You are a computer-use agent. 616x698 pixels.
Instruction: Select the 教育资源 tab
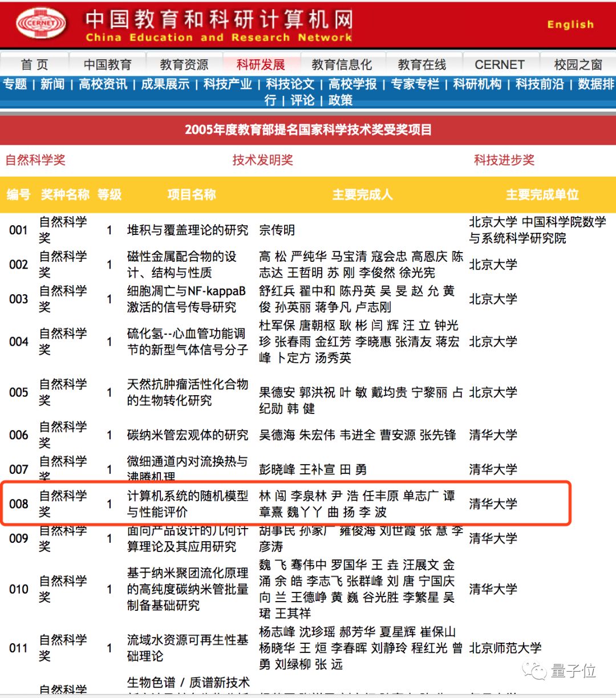coord(184,64)
